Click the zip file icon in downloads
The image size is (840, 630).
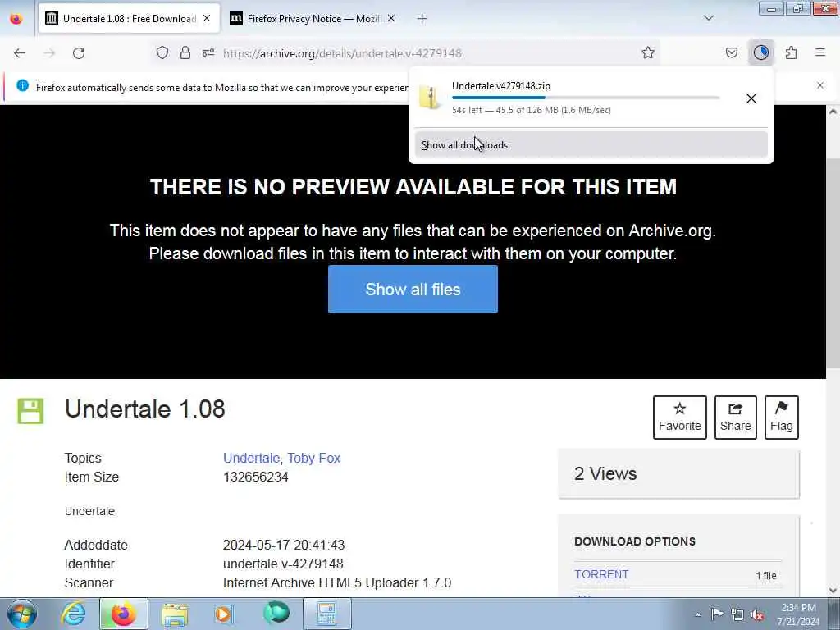click(430, 98)
